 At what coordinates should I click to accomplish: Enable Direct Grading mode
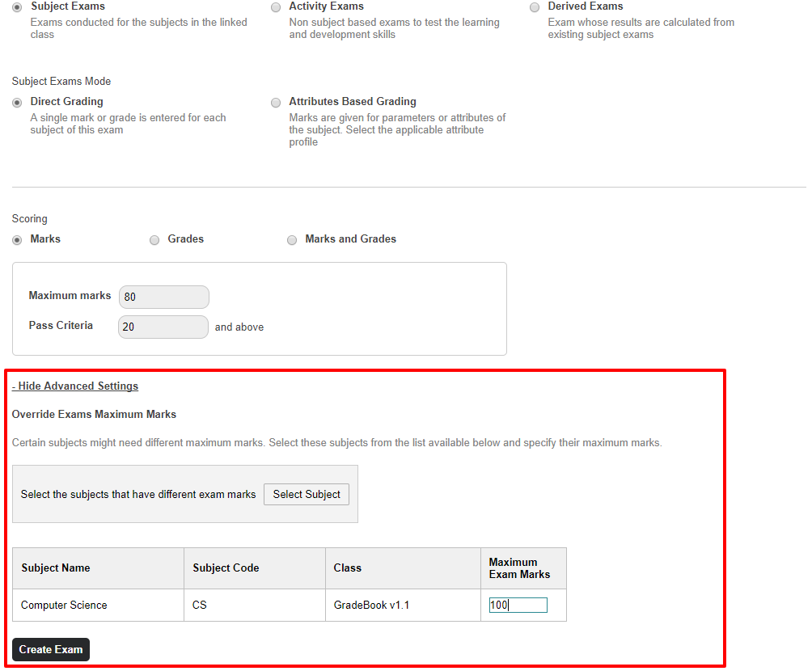pyautogui.click(x=17, y=103)
